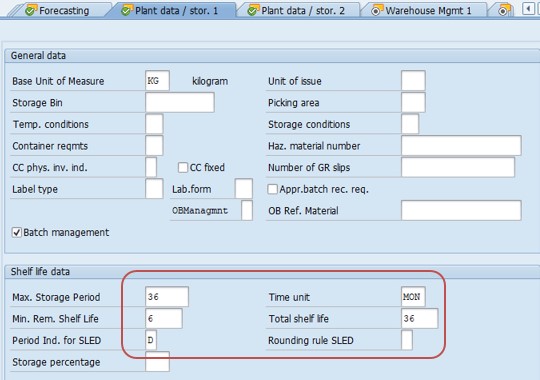Click the Picking area field

[x=413, y=102]
